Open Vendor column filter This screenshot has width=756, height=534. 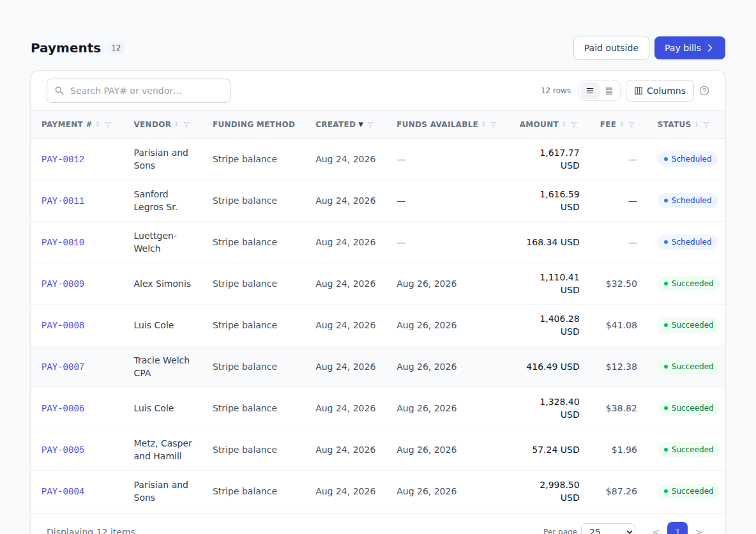coord(186,125)
